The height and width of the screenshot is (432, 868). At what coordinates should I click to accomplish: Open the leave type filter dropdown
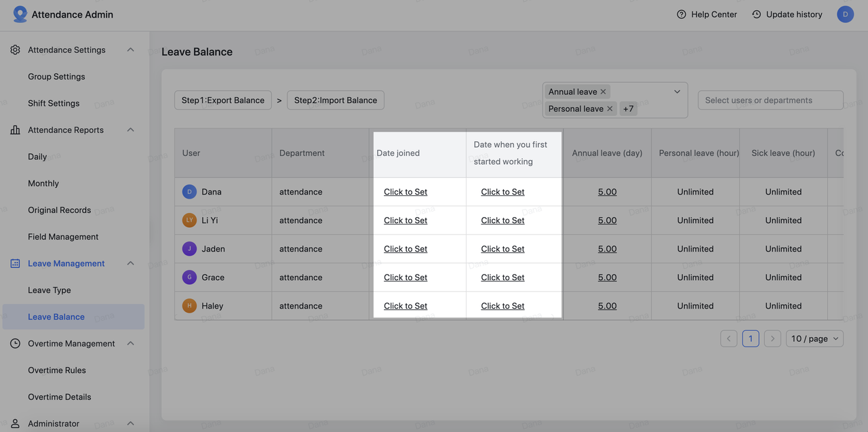pos(677,92)
